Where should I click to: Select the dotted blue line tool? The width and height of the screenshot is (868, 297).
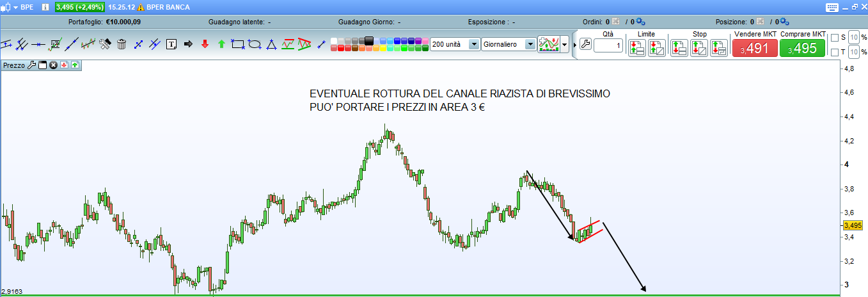point(138,44)
